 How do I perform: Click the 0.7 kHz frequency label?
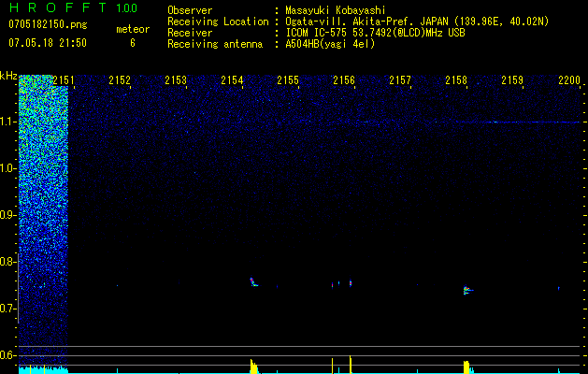[x=7, y=309]
